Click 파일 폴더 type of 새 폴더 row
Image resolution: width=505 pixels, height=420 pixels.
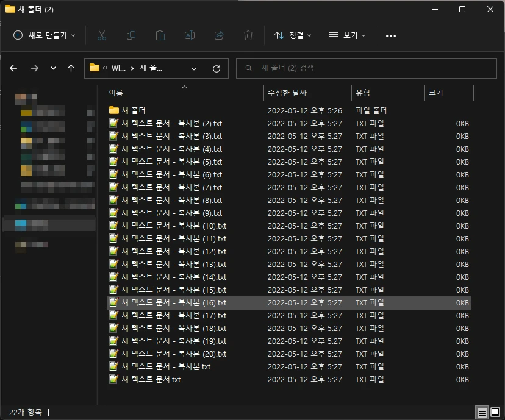371,111
